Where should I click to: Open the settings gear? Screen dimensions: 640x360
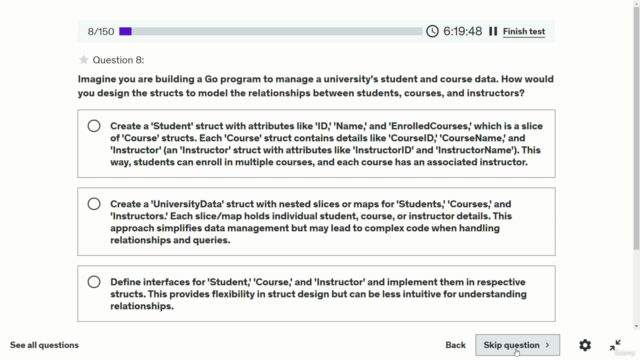pyautogui.click(x=585, y=345)
